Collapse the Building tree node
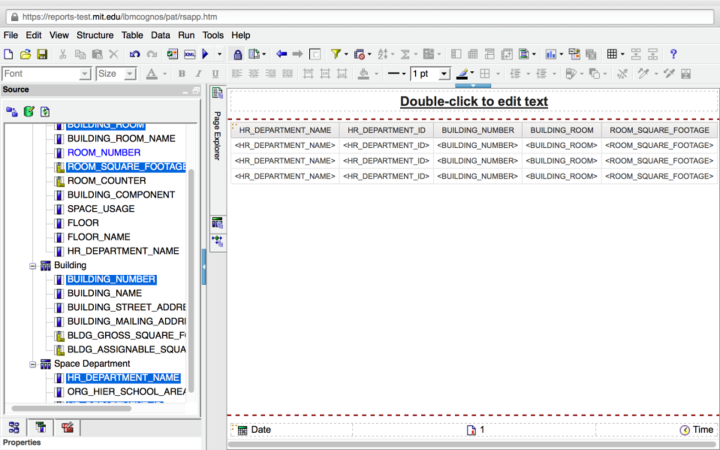The image size is (720, 450). 32,265
